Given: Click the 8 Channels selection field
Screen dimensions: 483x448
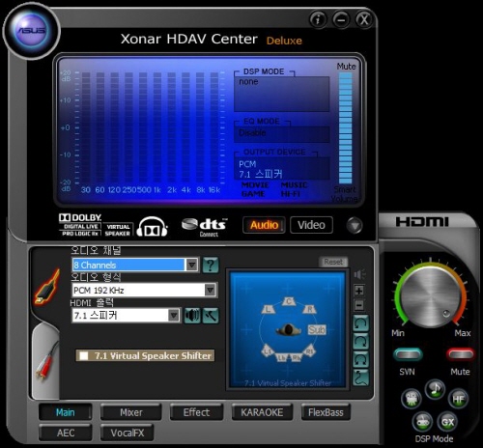Looking at the screenshot, I should (128, 265).
